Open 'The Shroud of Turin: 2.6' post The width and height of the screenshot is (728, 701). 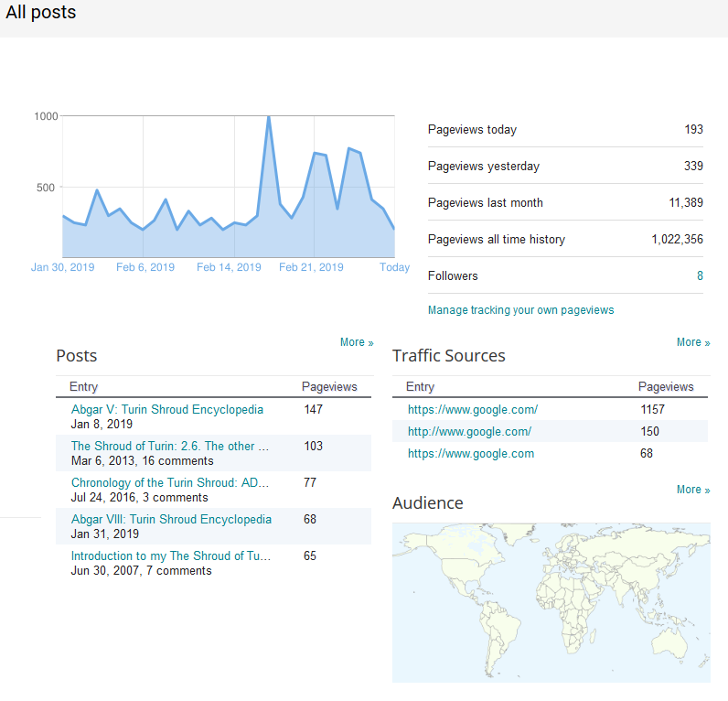(x=170, y=447)
